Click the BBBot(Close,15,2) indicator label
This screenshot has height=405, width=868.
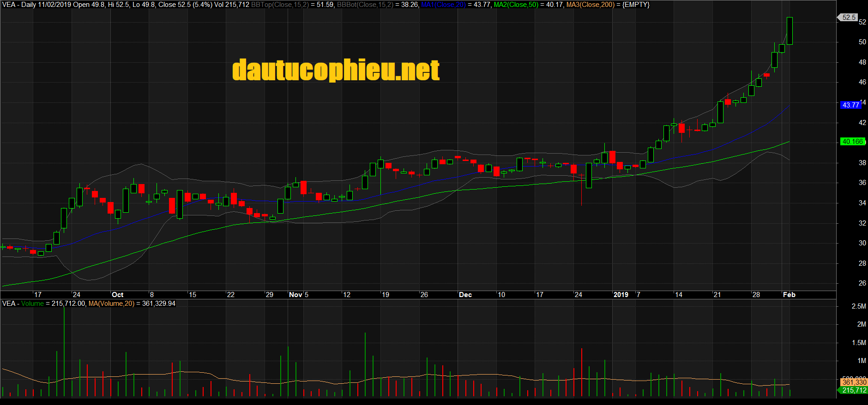(365, 5)
